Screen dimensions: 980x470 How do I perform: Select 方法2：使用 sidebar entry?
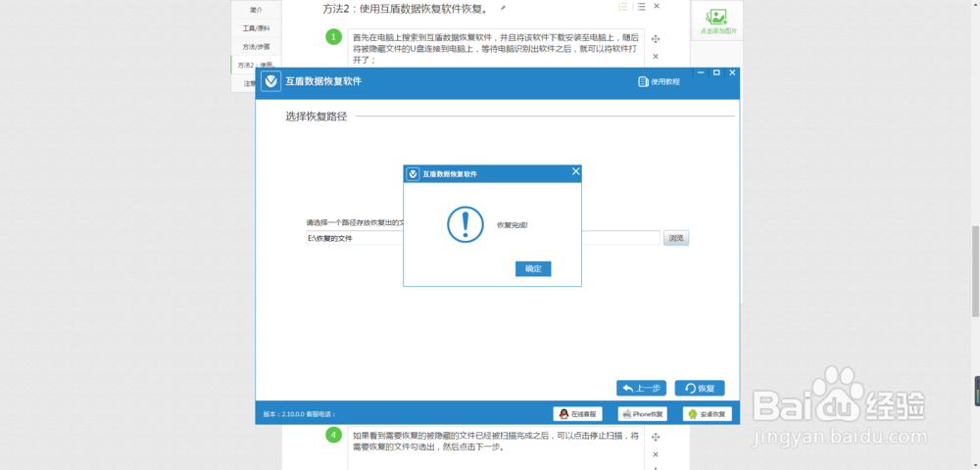tap(256, 65)
